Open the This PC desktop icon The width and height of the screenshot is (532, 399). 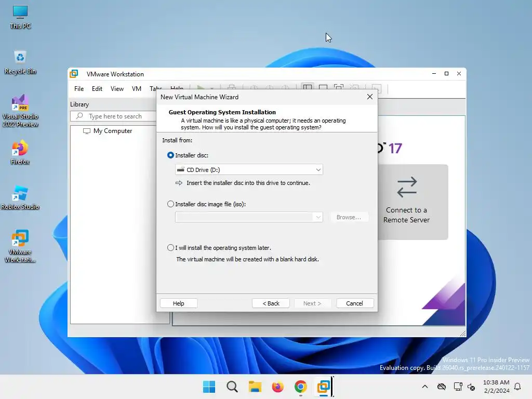pyautogui.click(x=20, y=17)
